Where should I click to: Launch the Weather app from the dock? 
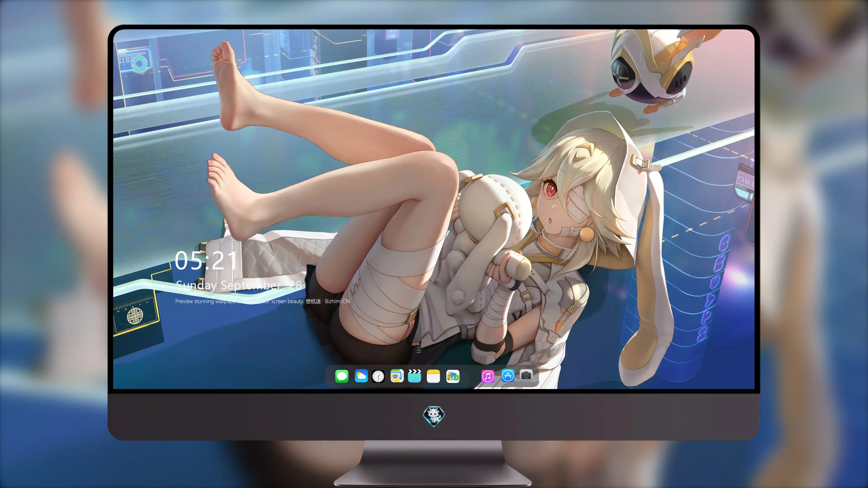[x=361, y=376]
